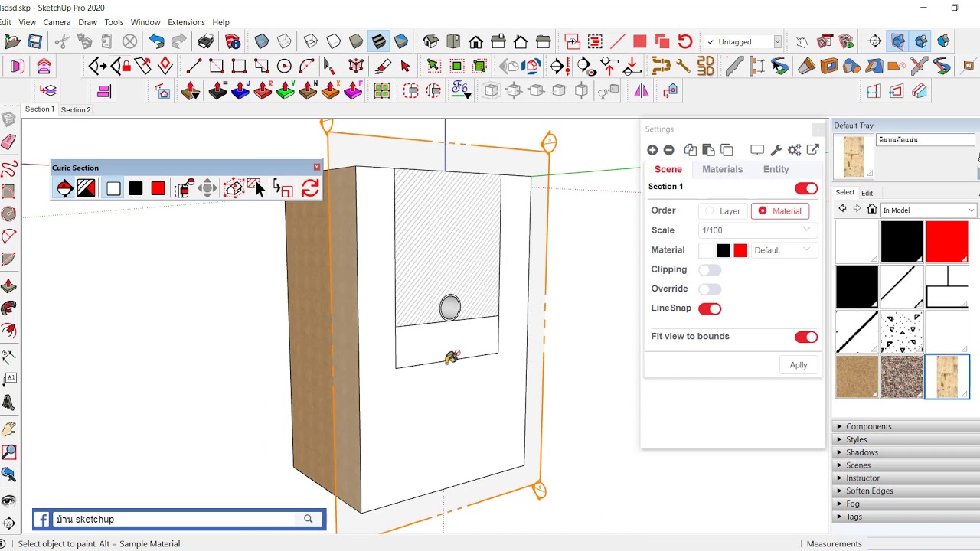
Task: Expand the Scenes tray panel
Action: (x=906, y=465)
